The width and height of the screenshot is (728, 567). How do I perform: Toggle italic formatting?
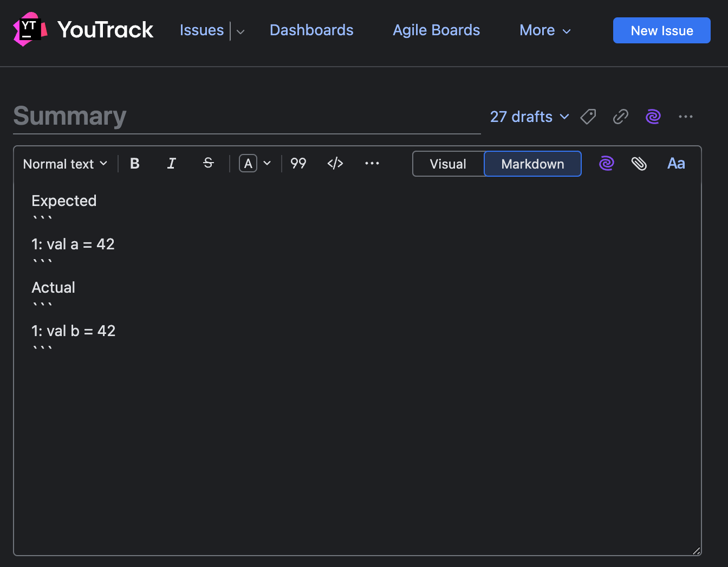pos(172,164)
